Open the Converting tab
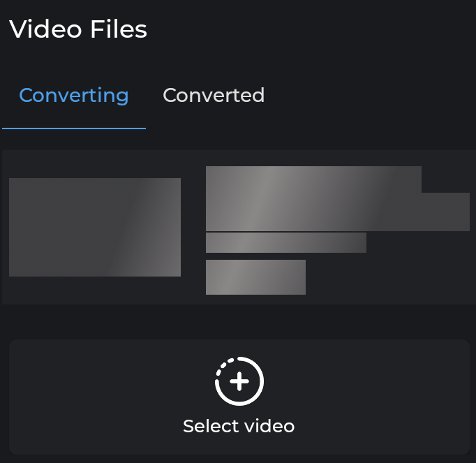This screenshot has height=463, width=476. pos(74,96)
